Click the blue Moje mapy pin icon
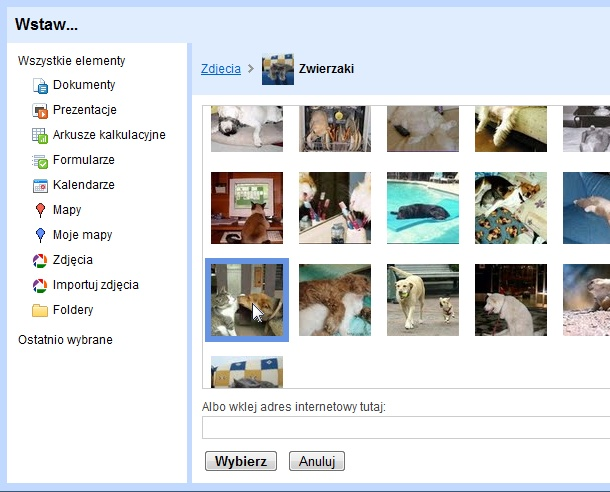This screenshot has height=492, width=610. tap(40, 235)
